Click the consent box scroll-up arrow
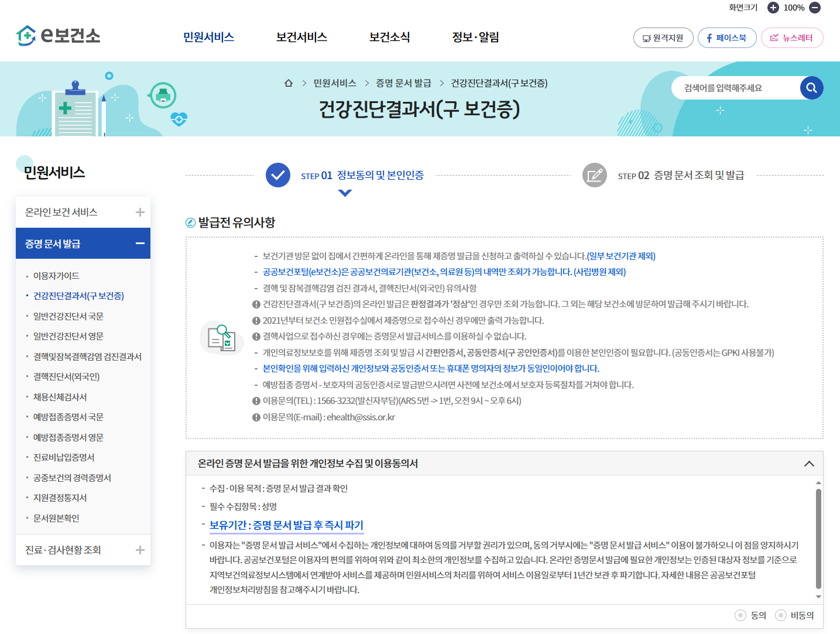The image size is (840, 634). click(x=818, y=483)
